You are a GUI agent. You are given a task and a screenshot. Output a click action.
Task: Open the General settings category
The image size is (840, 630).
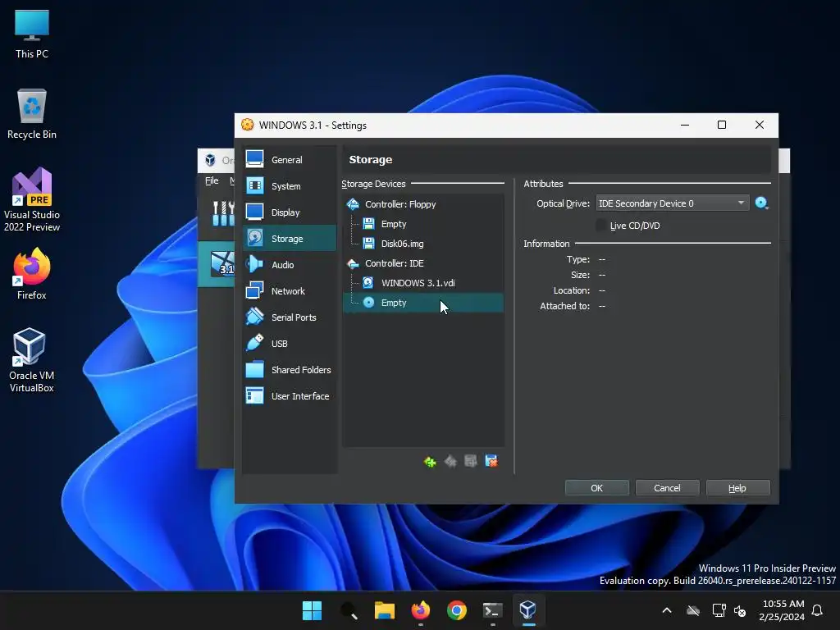point(290,160)
